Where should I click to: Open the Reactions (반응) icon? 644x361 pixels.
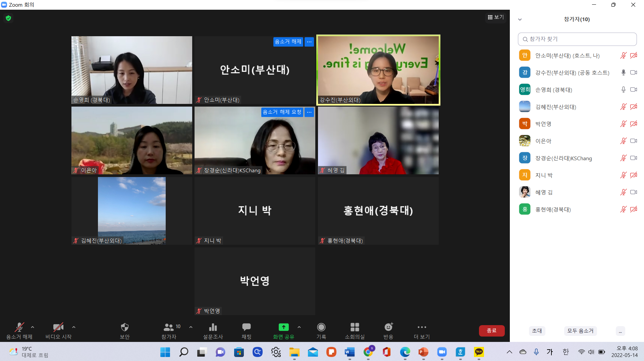point(388,327)
